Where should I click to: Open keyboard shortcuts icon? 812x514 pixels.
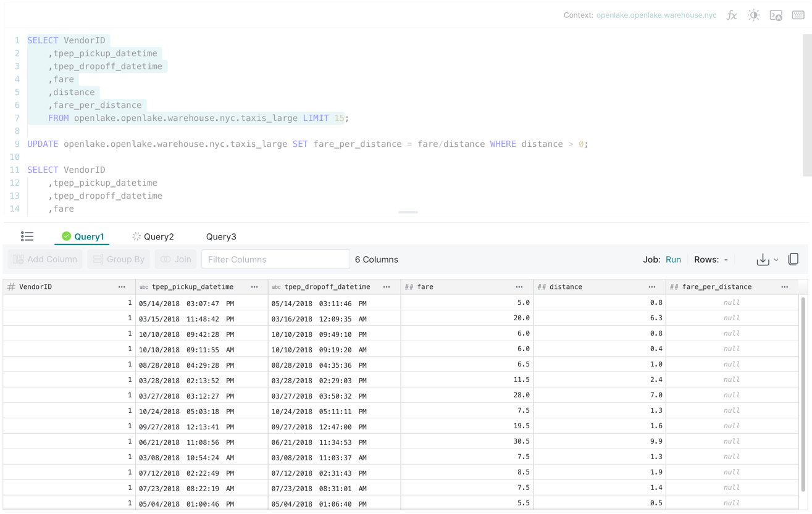[798, 15]
